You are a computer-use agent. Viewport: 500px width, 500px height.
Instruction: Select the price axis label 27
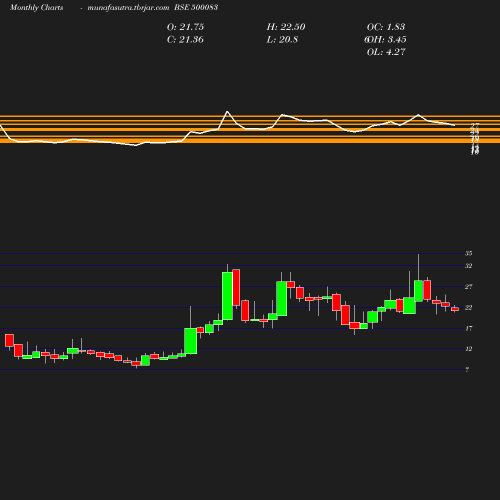pos(469,287)
